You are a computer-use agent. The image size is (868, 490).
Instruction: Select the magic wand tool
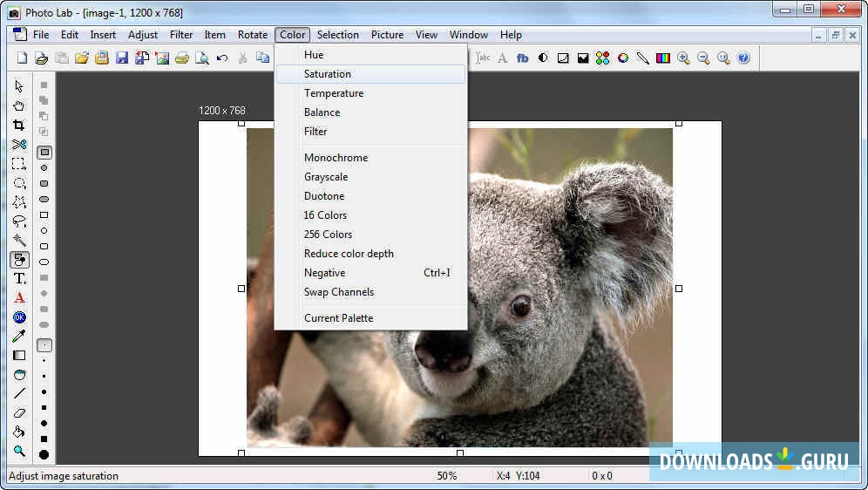19,241
